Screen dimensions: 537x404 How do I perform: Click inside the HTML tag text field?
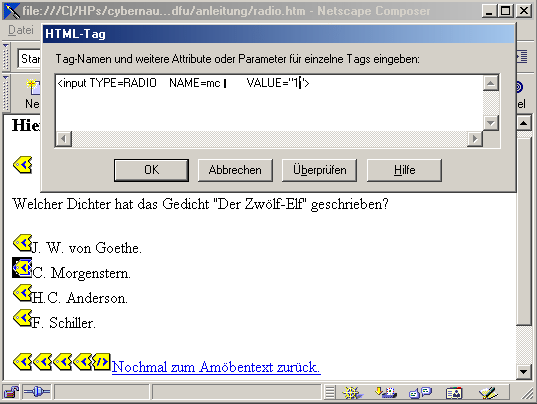point(269,103)
